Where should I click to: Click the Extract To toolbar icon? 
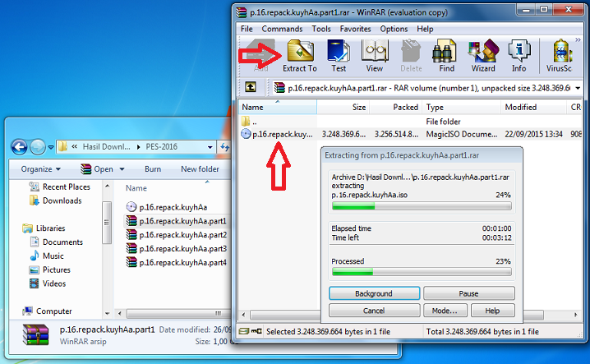pyautogui.click(x=300, y=56)
